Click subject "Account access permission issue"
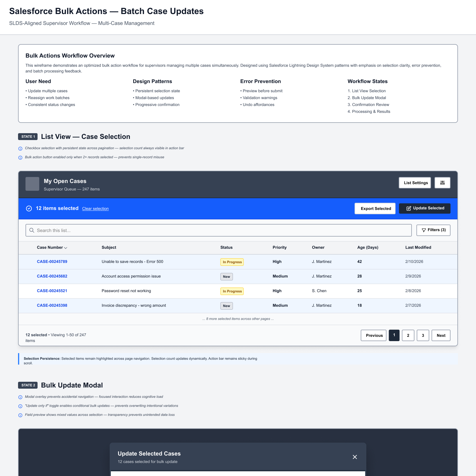This screenshot has width=476, height=476. tap(131, 276)
